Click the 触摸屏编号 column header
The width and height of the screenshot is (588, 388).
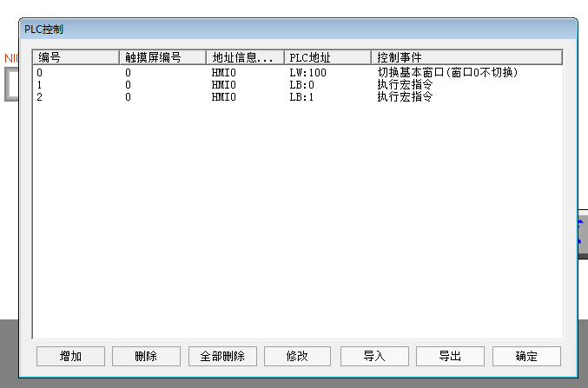pos(162,57)
